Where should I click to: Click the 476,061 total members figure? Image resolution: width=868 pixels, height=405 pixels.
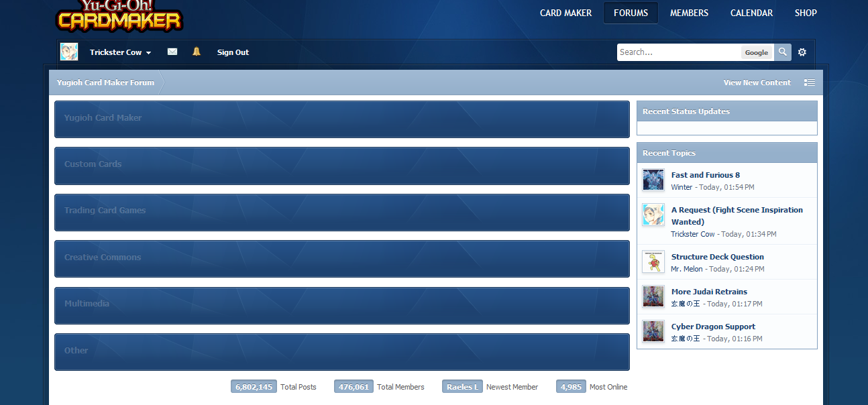click(x=354, y=387)
